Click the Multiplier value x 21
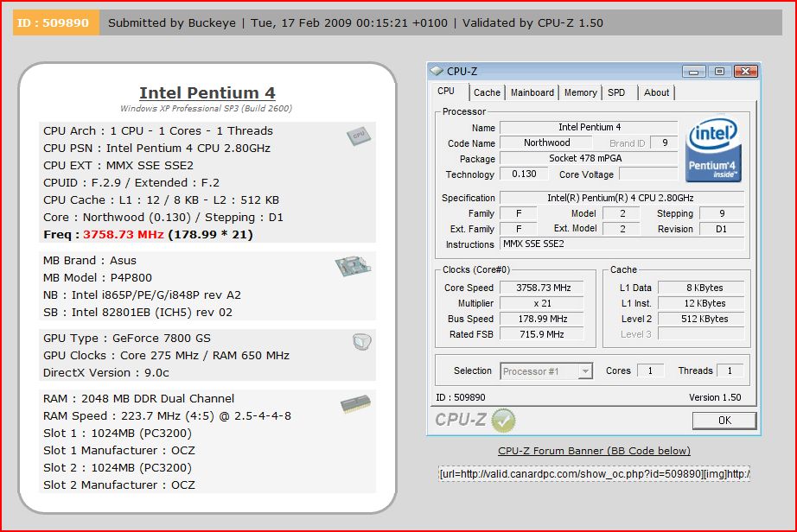797x532 pixels. [542, 303]
